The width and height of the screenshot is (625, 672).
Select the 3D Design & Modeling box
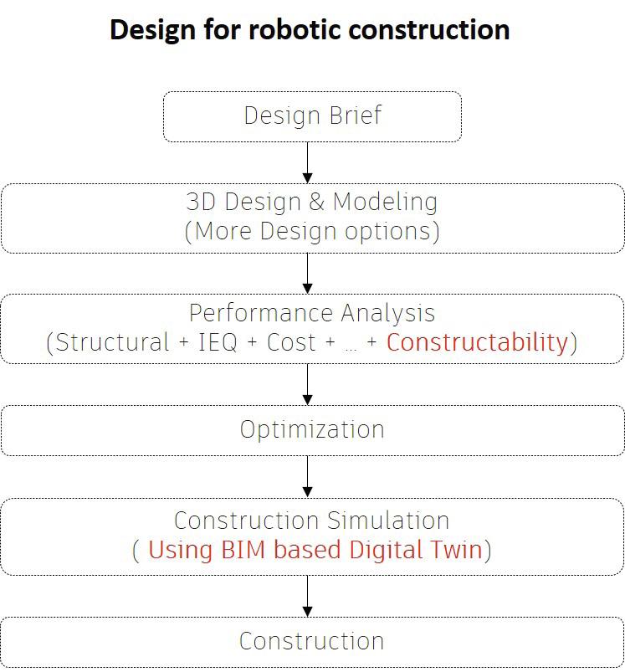312,218
